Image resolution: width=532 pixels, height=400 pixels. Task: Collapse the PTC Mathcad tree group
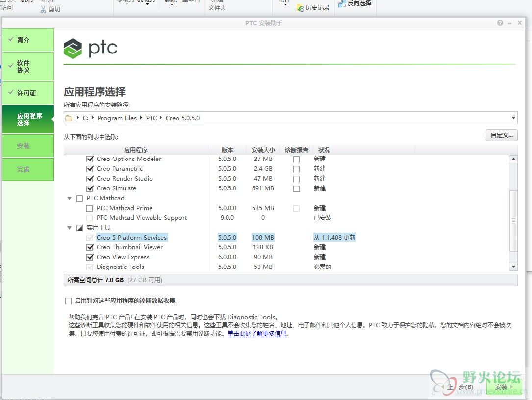(70, 198)
